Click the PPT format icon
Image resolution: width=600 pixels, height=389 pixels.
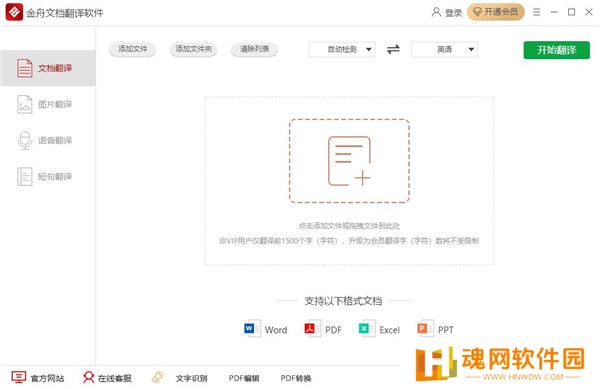(x=425, y=329)
